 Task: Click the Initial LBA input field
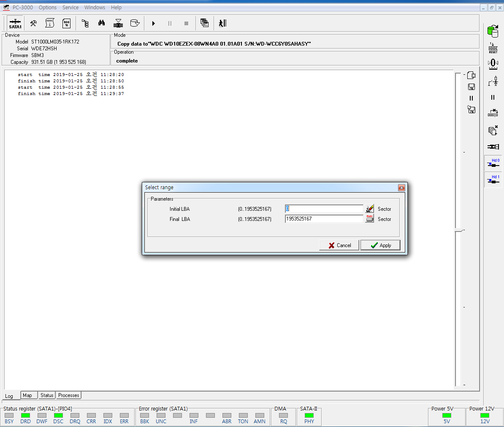(324, 209)
